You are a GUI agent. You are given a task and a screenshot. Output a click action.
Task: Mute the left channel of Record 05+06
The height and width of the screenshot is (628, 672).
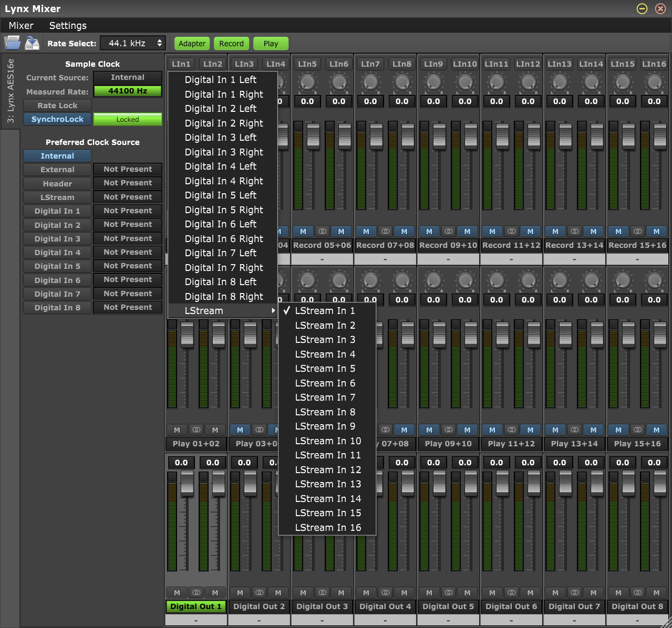point(303,232)
